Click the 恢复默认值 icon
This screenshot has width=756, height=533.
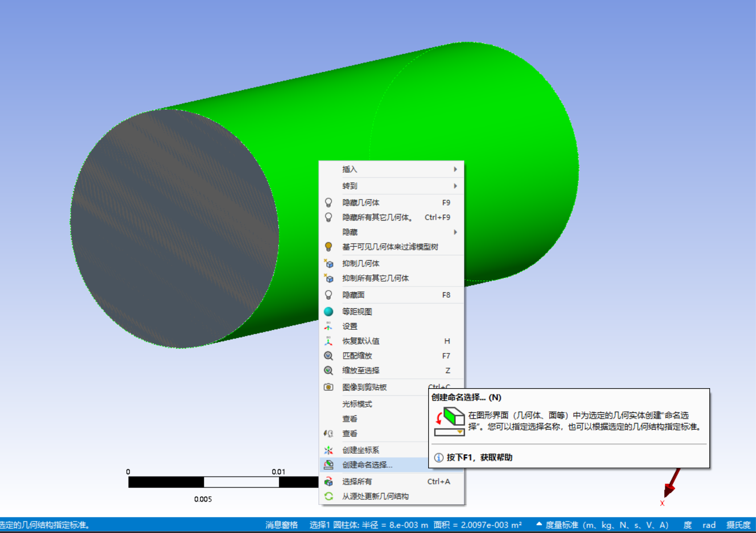(328, 341)
